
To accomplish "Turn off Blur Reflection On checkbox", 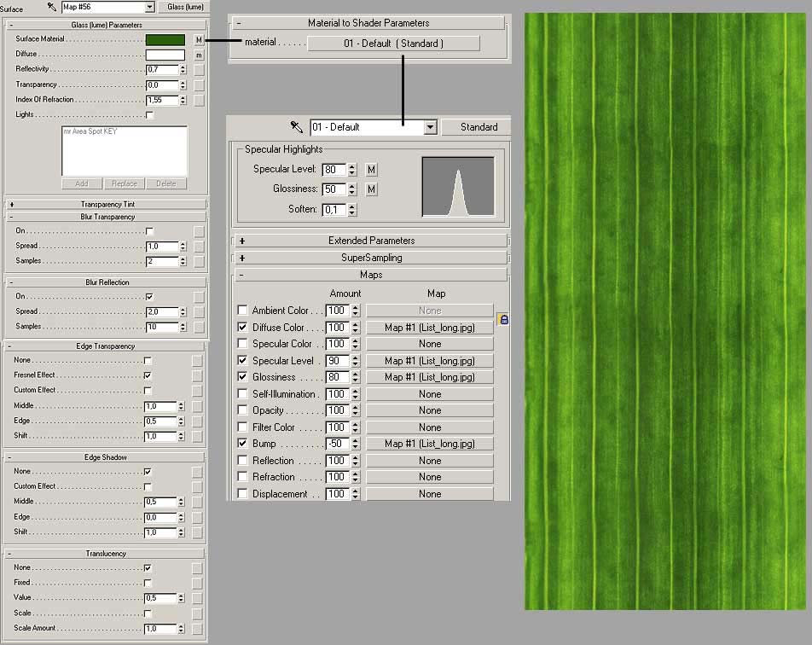I will tap(149, 297).
